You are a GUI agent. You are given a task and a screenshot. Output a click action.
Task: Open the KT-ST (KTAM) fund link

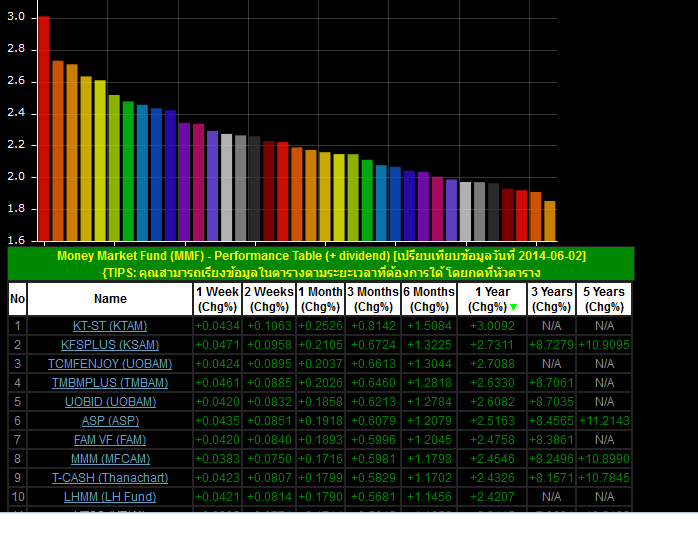pos(110,326)
